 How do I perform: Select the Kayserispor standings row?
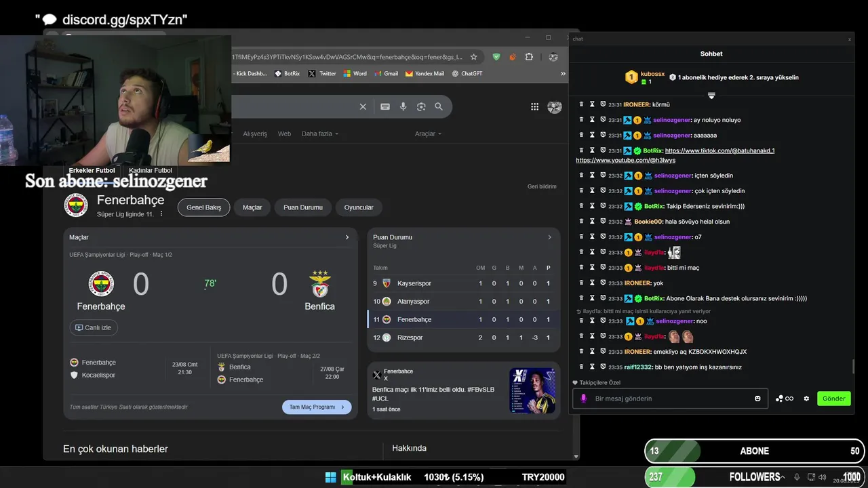point(463,283)
